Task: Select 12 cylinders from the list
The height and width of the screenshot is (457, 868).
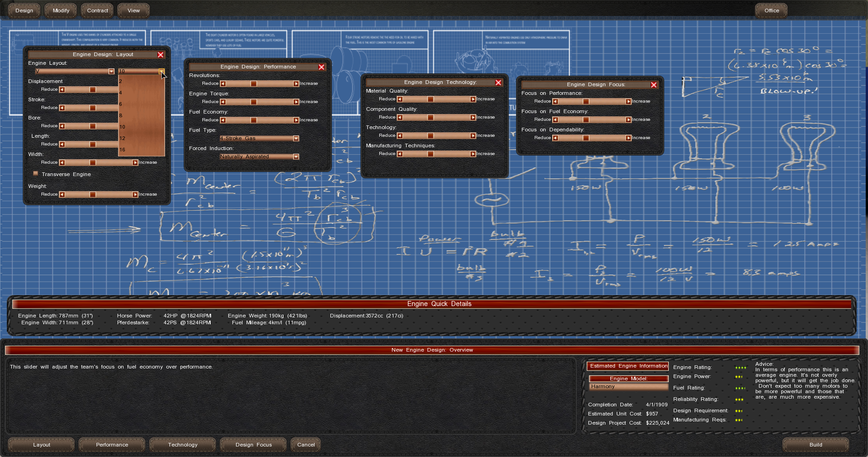Action: [123, 138]
